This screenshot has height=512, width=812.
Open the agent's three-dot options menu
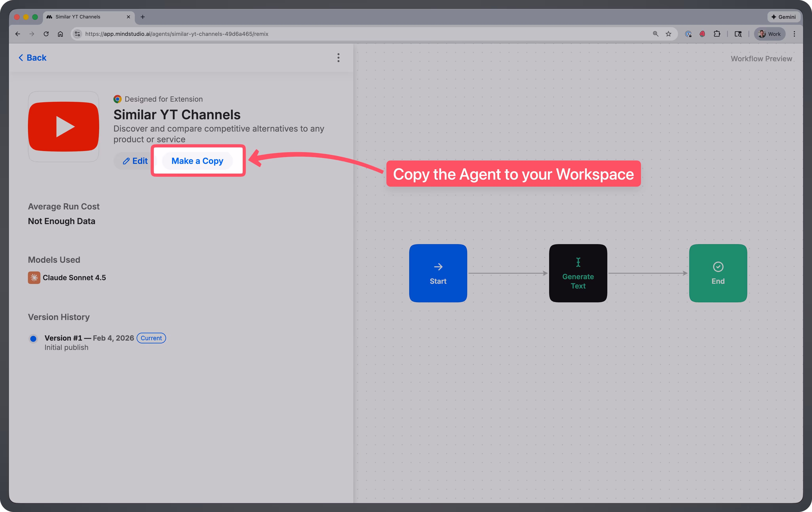pos(338,58)
